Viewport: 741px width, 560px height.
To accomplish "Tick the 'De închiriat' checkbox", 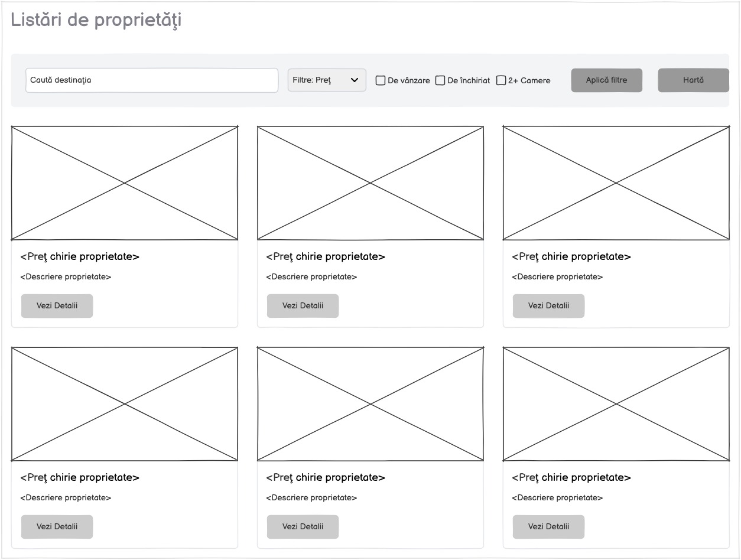I will (x=440, y=81).
